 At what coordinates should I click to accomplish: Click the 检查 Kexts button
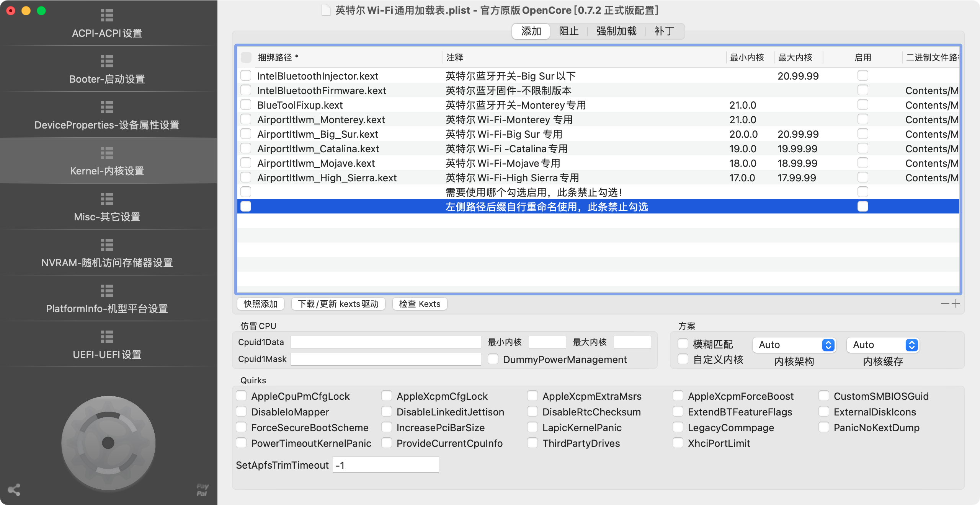(420, 304)
